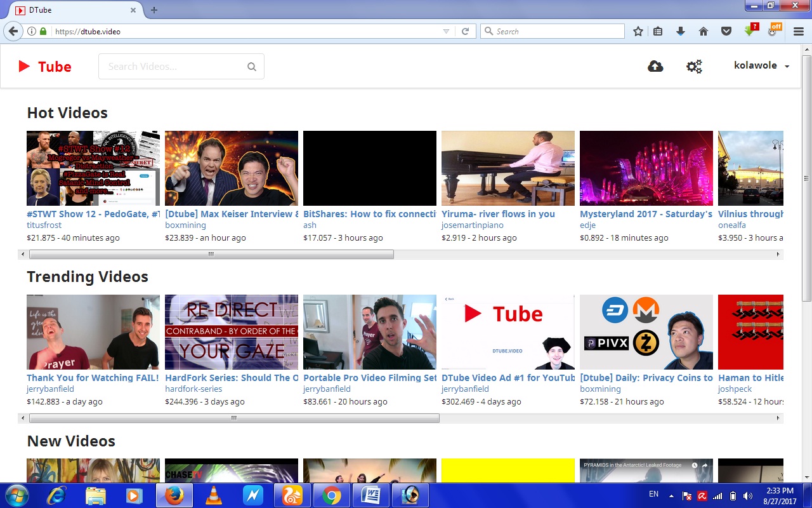The image size is (812, 508).
Task: Launch Internet Explorer from taskbar
Action: pyautogui.click(x=56, y=495)
